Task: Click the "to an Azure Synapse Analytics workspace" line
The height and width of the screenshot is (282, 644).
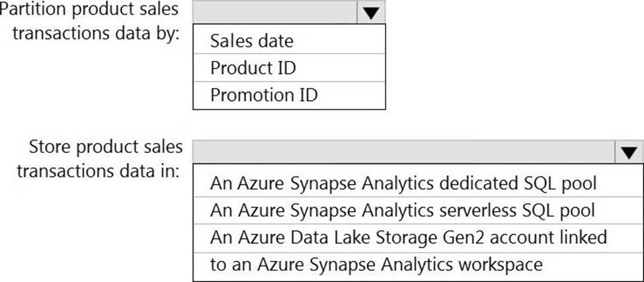Action: tap(376, 265)
